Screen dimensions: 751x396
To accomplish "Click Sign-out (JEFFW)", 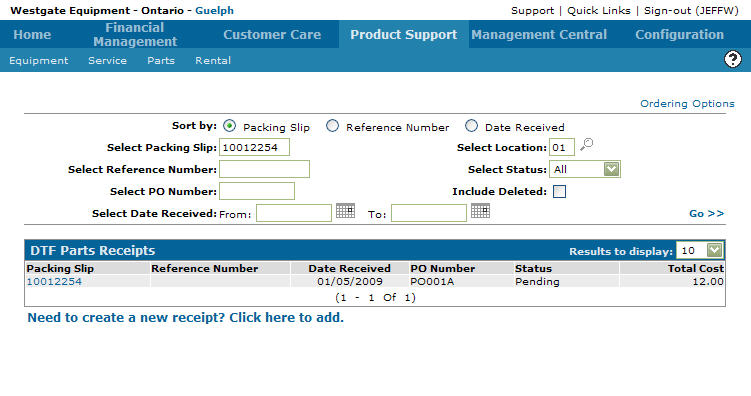I will tap(691, 11).
